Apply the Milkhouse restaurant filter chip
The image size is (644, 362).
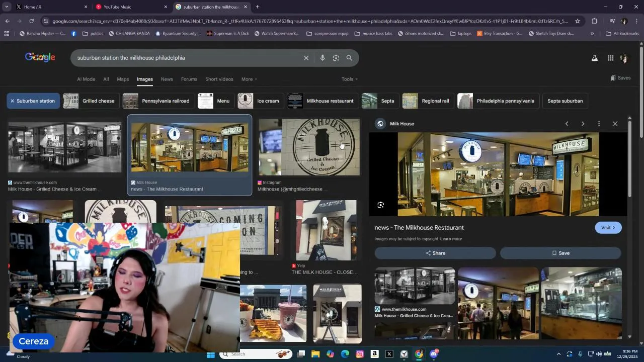click(x=323, y=101)
